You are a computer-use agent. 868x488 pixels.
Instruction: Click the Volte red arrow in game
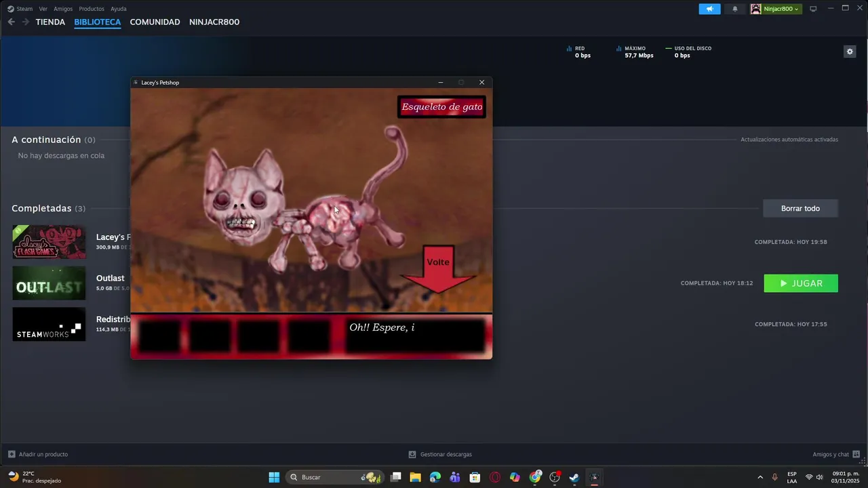click(x=438, y=270)
